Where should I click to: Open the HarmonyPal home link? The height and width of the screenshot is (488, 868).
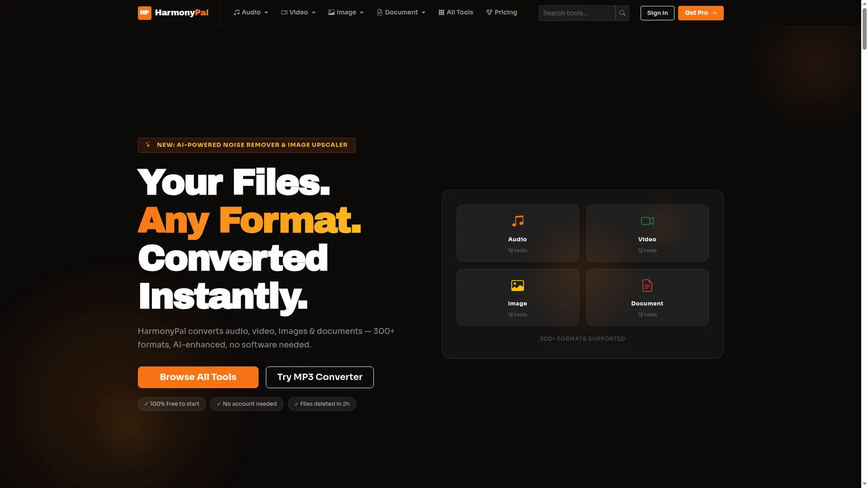[173, 13]
